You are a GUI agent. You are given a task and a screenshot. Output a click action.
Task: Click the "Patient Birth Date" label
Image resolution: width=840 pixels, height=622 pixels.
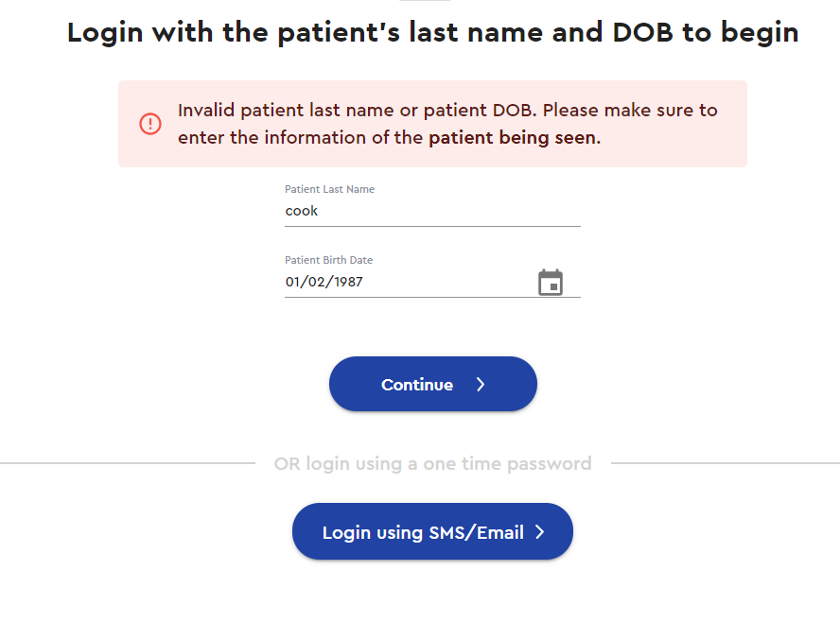[328, 260]
